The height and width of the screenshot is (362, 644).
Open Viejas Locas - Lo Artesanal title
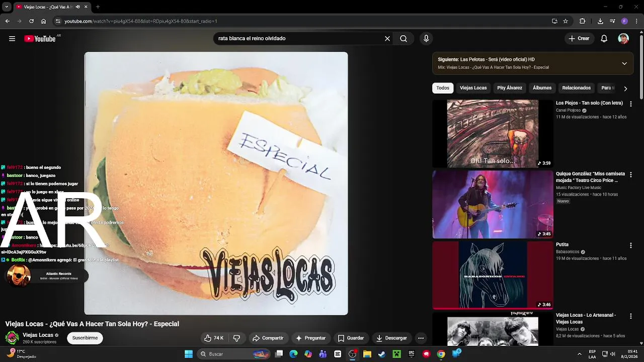[x=586, y=318]
